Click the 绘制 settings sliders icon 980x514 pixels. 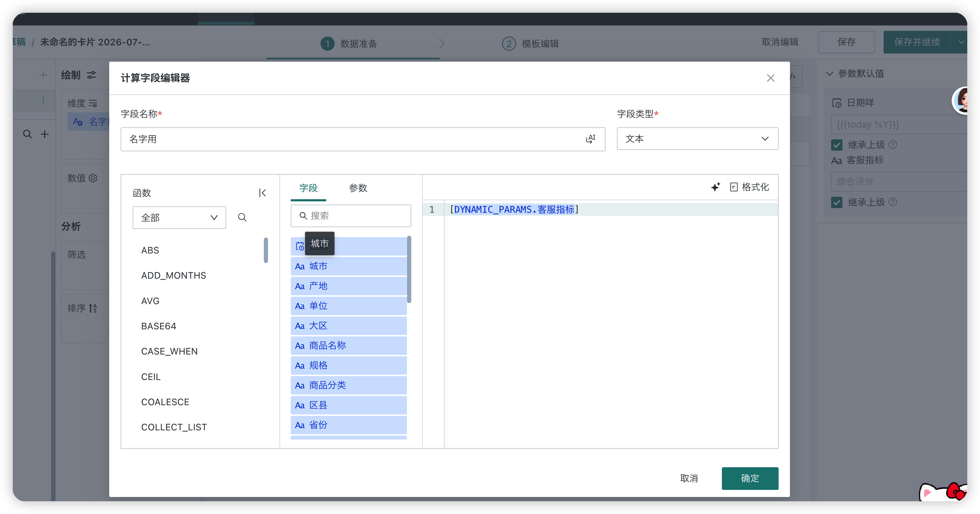(91, 75)
